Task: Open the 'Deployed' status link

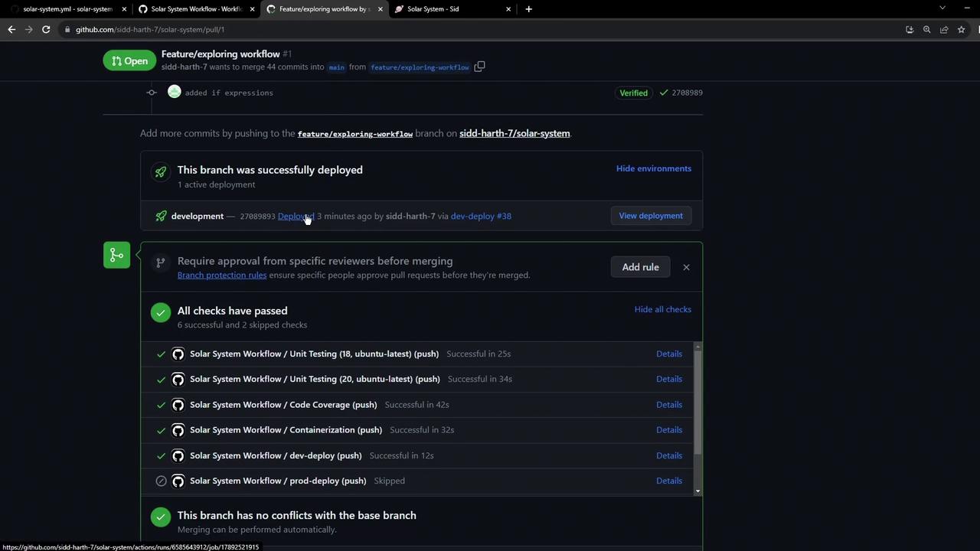Action: click(x=296, y=216)
